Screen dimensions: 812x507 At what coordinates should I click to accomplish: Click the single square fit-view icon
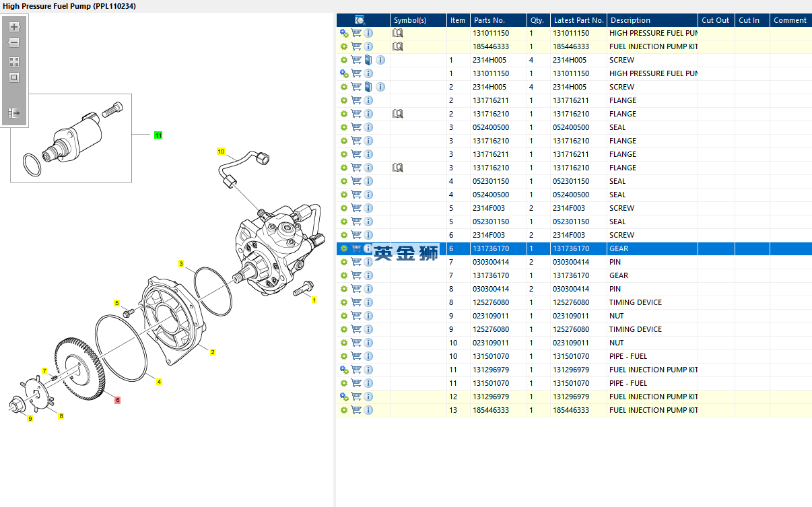tap(14, 77)
